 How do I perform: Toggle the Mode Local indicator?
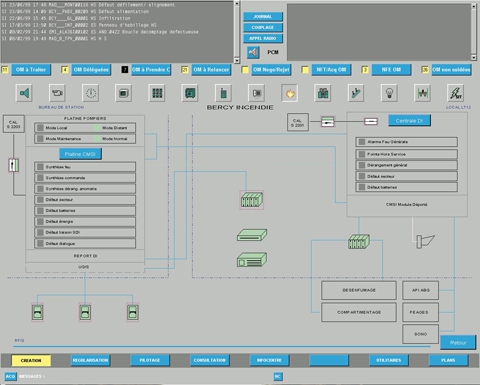click(x=40, y=128)
